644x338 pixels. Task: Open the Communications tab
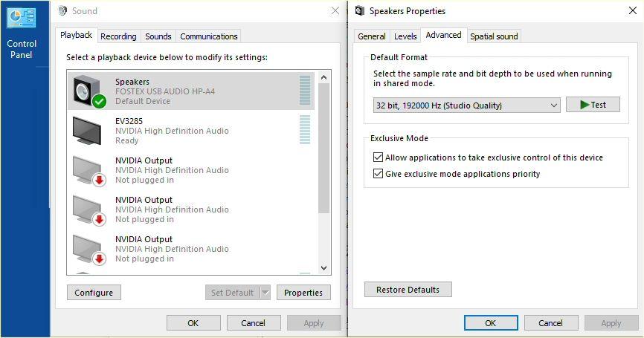[209, 36]
